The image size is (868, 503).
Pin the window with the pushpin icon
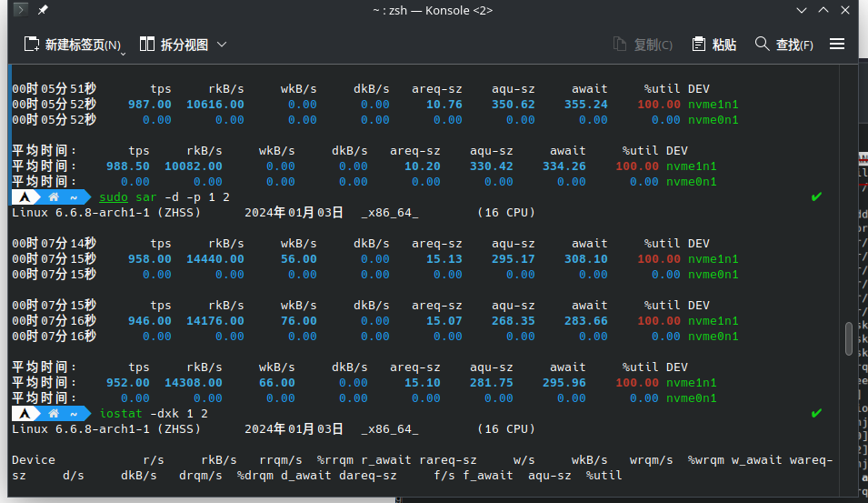click(43, 10)
